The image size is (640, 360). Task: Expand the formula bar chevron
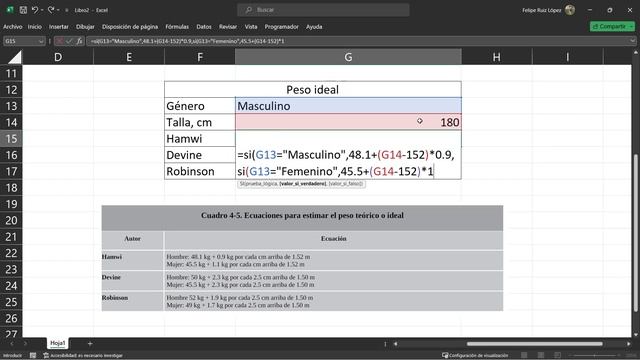632,41
